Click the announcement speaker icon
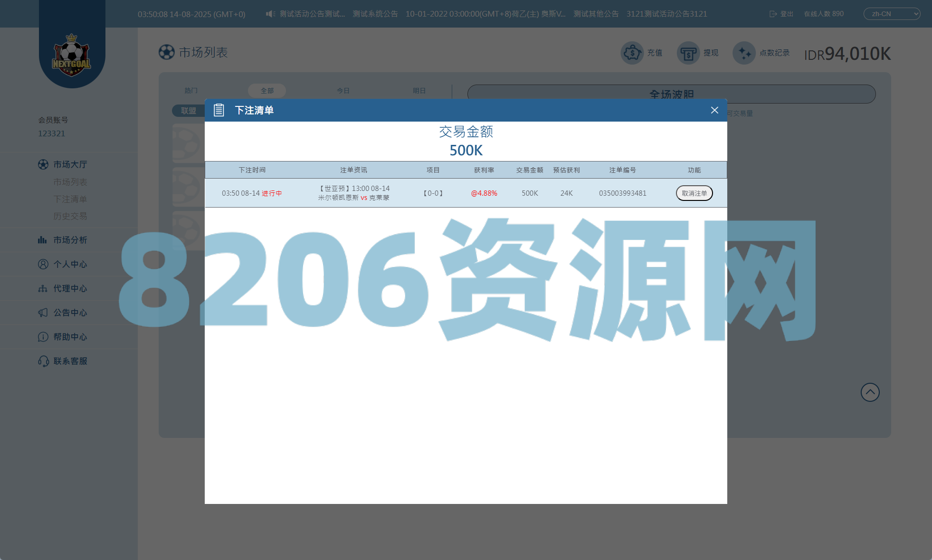Screen dimensions: 932x560 click(x=270, y=14)
